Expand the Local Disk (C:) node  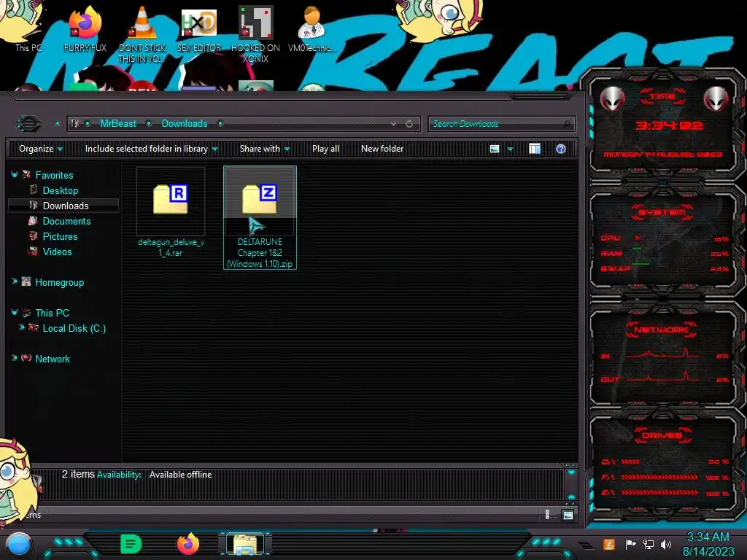pos(21,327)
